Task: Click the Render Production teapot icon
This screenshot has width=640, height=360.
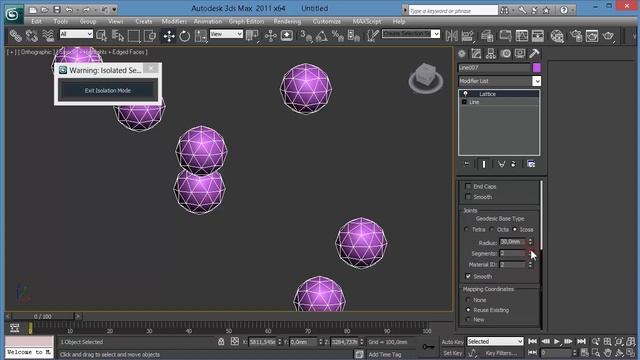Action: pos(608,36)
